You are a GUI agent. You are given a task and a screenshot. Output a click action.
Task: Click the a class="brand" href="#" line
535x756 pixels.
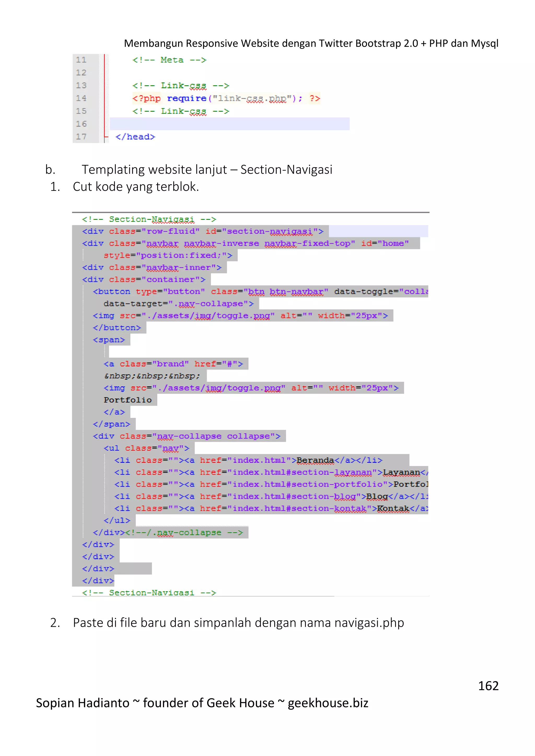click(173, 364)
